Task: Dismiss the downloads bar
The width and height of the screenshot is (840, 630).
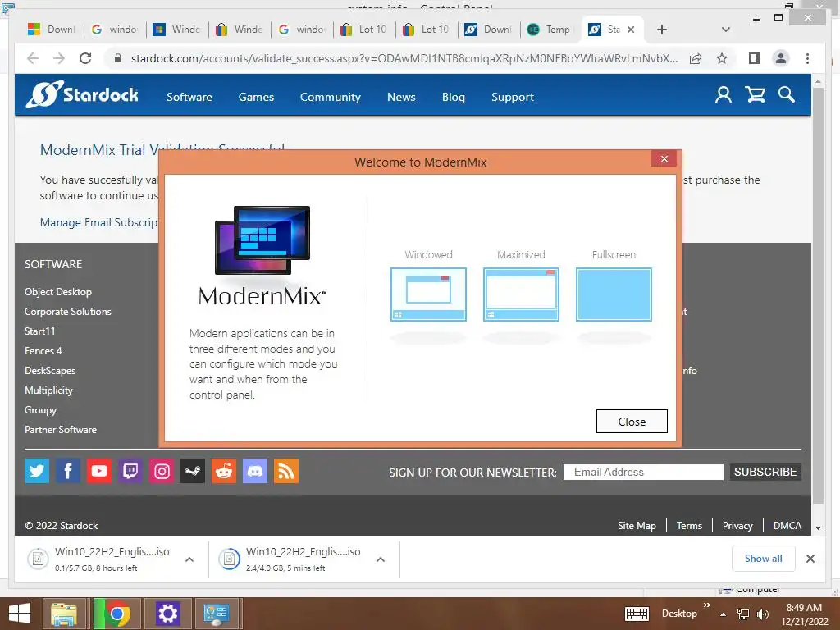Action: click(810, 559)
